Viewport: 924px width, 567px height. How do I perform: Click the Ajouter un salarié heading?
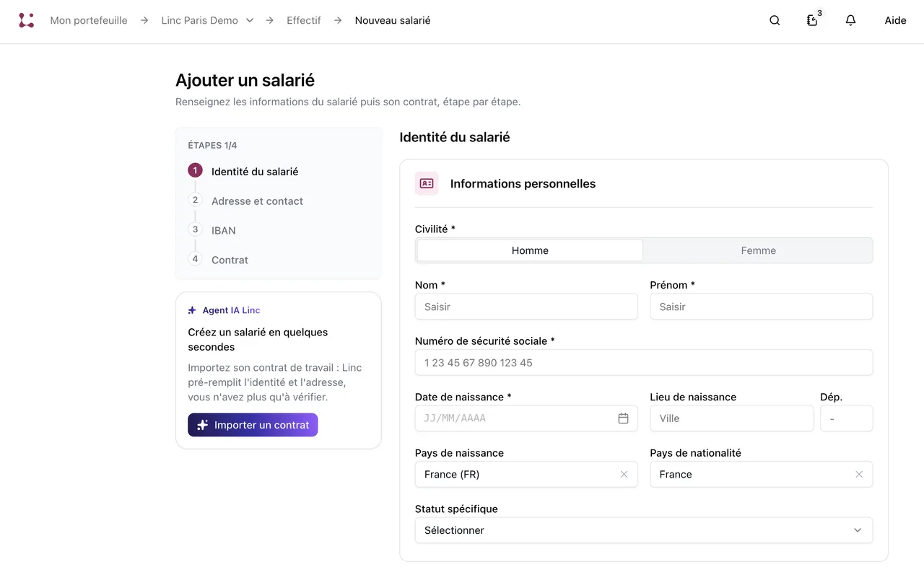coord(245,80)
